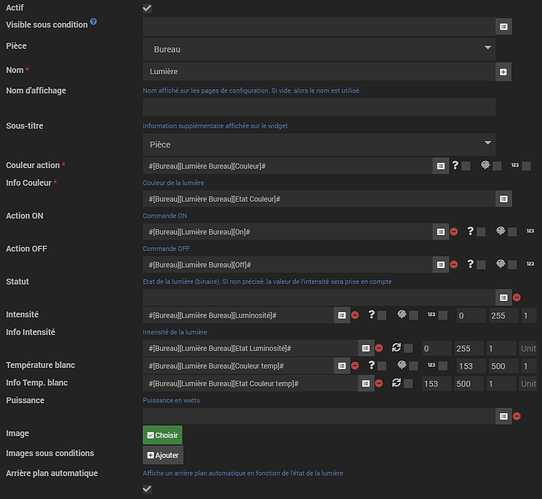
Task: Remove the Puissance command entry
Action: [x=517, y=416]
